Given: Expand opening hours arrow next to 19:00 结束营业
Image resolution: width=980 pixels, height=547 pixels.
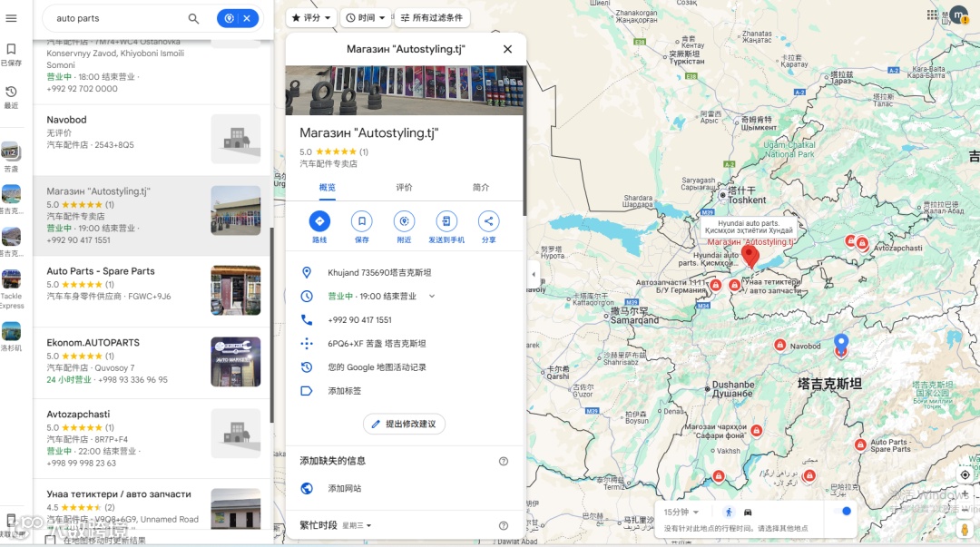Looking at the screenshot, I should pyautogui.click(x=432, y=297).
